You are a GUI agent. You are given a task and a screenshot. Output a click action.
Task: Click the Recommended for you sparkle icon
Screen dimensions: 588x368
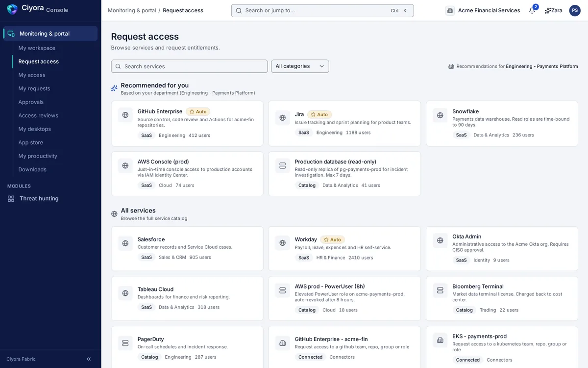pos(114,88)
